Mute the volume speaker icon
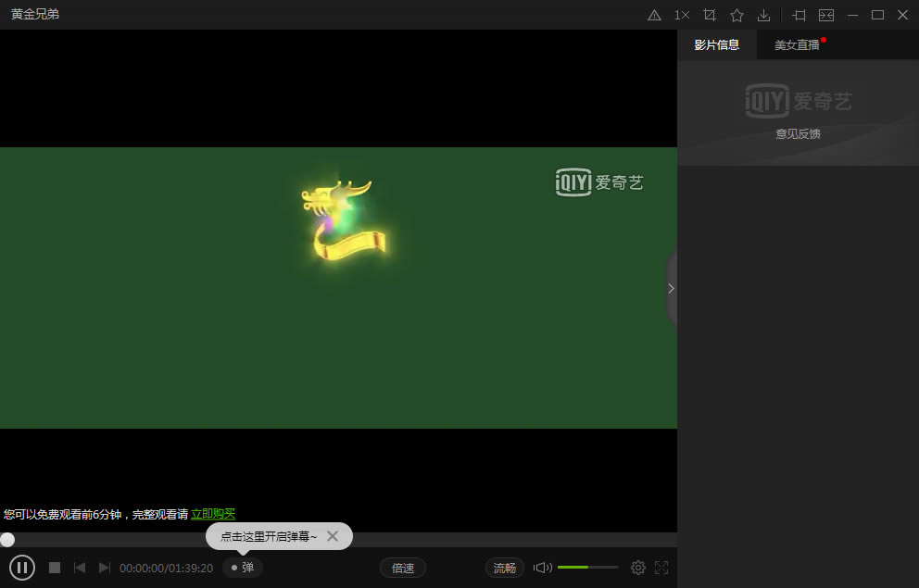Screen dimensions: 919x588 click(542, 568)
